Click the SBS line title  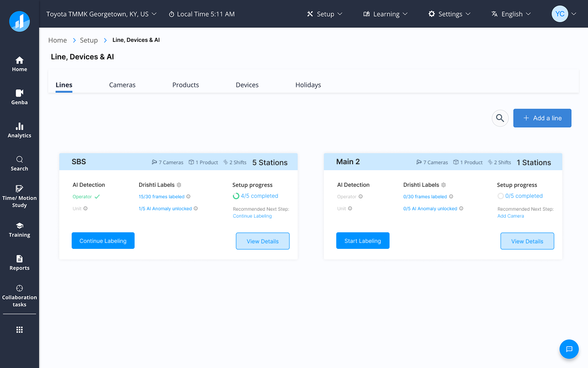point(79,161)
